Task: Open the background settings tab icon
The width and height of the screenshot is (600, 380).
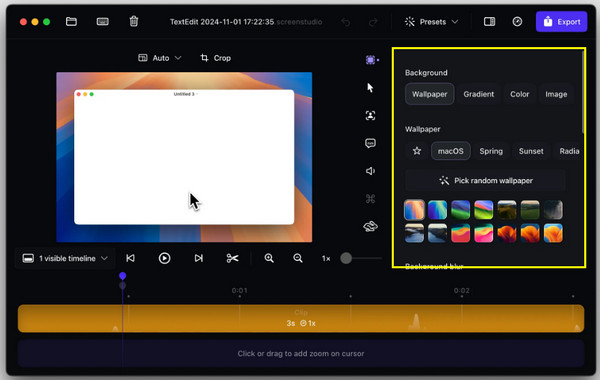Action: tap(370, 60)
